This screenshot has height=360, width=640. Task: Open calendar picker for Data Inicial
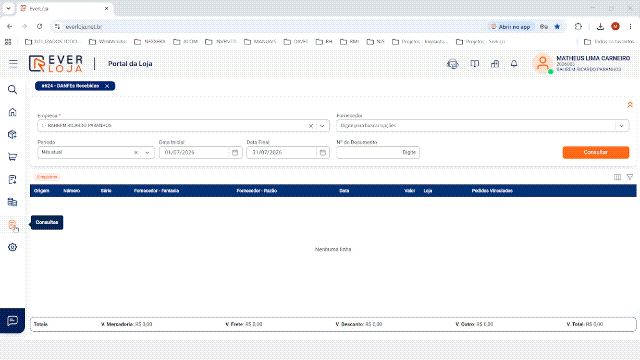(x=235, y=152)
